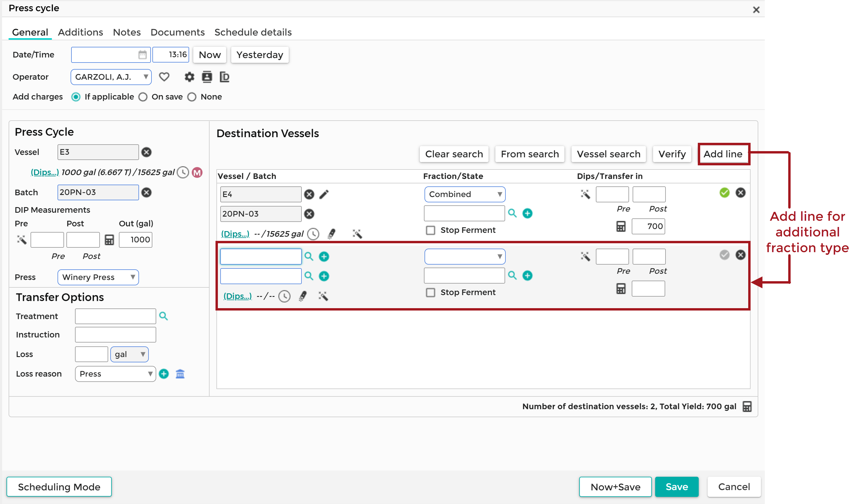Add a new loss reason with plus icon
Screen dimensions: 849x504
click(164, 374)
